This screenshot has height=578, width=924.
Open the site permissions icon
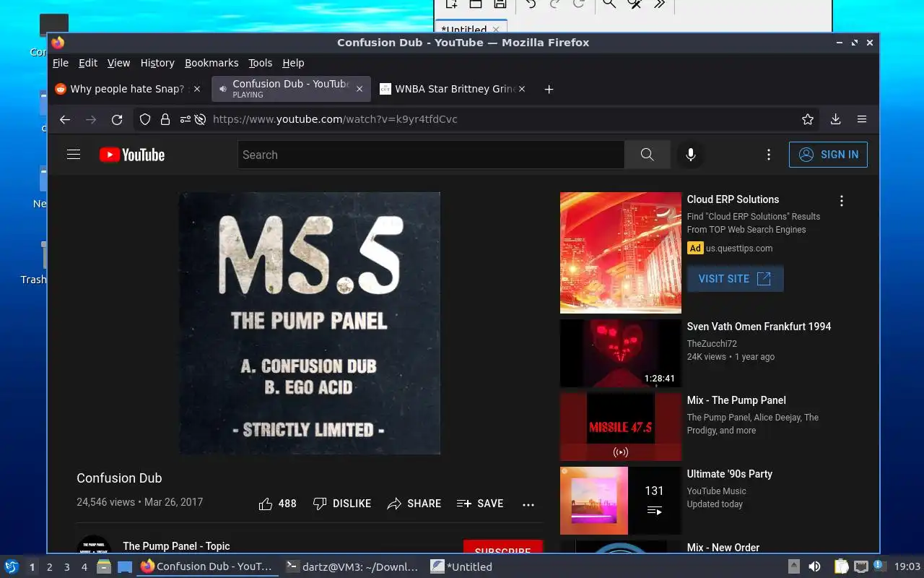[186, 119]
